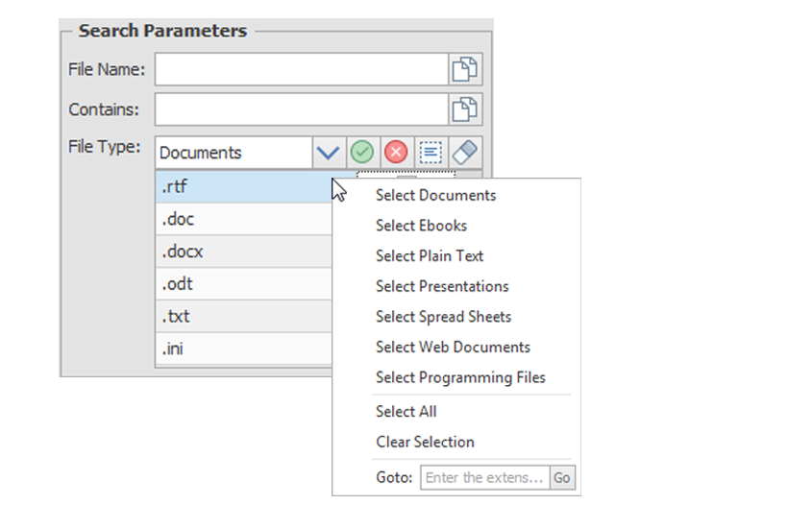The height and width of the screenshot is (505, 812).
Task: Click the paste icon beside File Name
Action: pyautogui.click(x=465, y=69)
